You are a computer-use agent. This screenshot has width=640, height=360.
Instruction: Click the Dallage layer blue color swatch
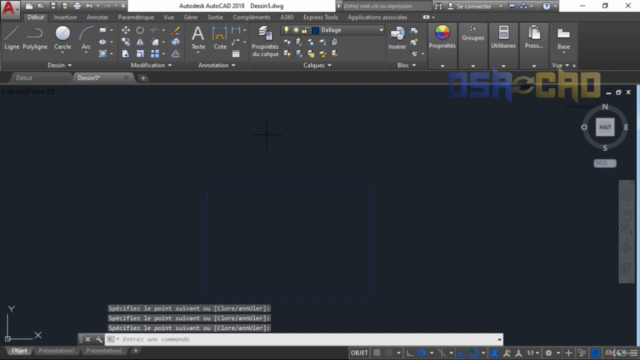pos(316,30)
